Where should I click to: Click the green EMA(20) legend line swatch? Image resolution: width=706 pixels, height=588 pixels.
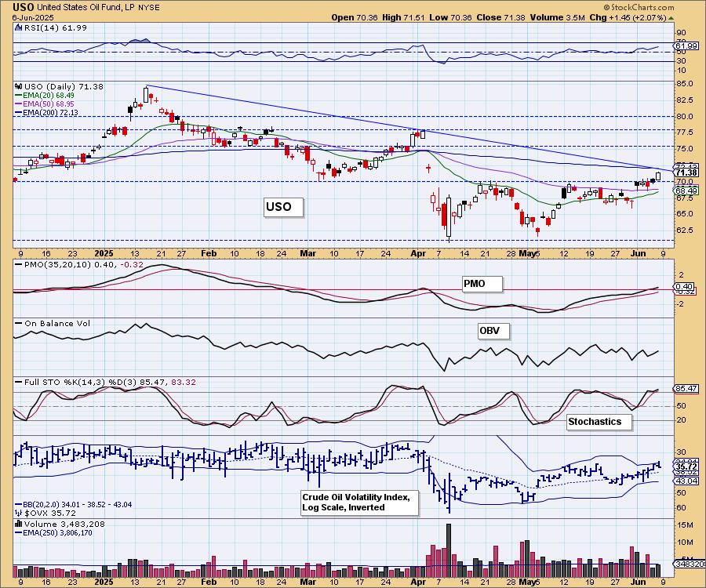pos(19,96)
